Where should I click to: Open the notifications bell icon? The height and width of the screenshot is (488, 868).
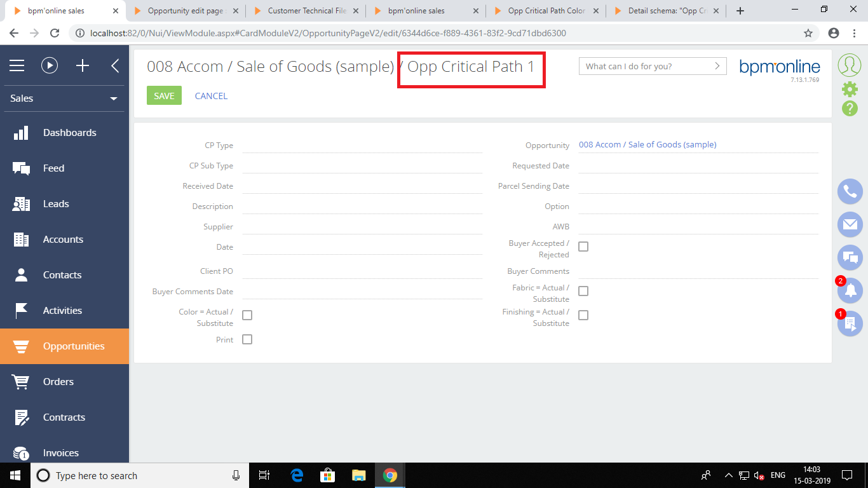[850, 290]
